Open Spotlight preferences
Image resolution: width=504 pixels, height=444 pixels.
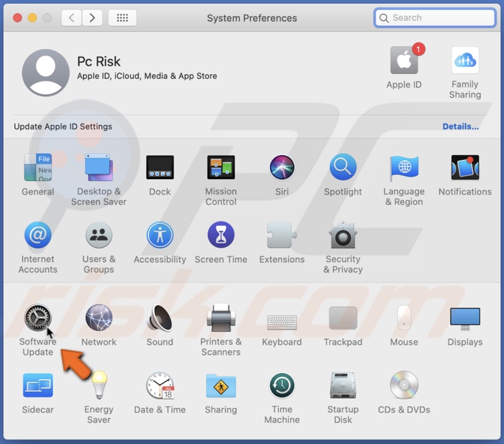(x=343, y=167)
